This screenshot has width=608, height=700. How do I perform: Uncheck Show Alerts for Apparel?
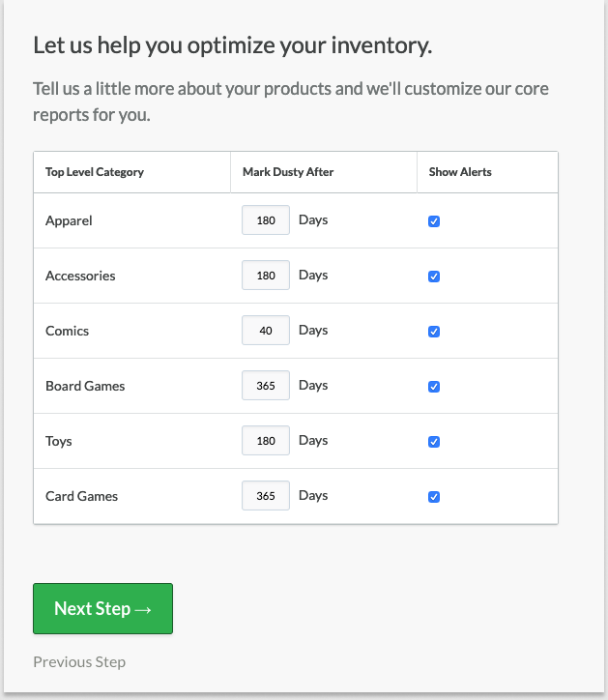click(434, 221)
